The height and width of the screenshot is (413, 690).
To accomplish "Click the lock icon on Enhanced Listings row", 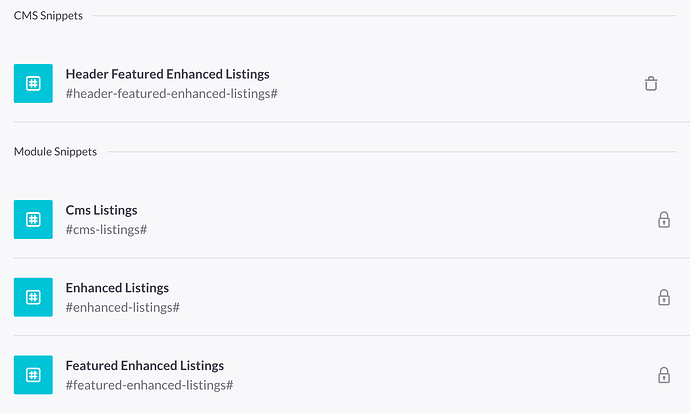I will coord(663,297).
